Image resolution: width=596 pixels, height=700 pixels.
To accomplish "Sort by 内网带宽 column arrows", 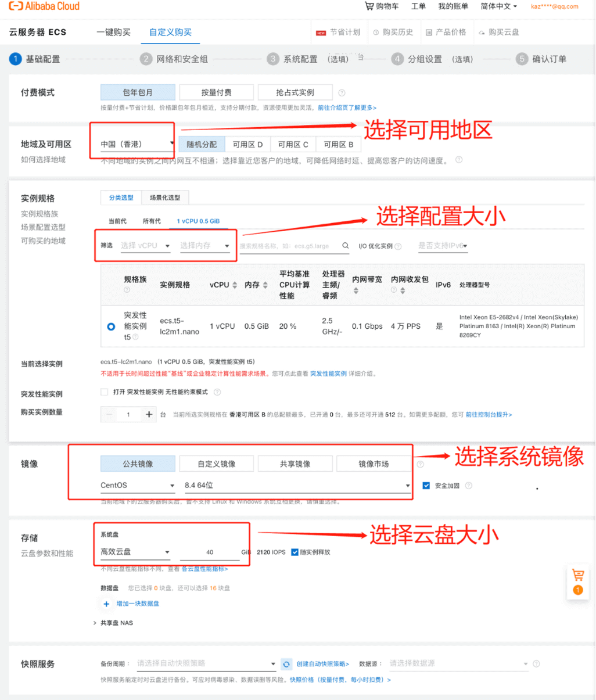I will point(356,290).
